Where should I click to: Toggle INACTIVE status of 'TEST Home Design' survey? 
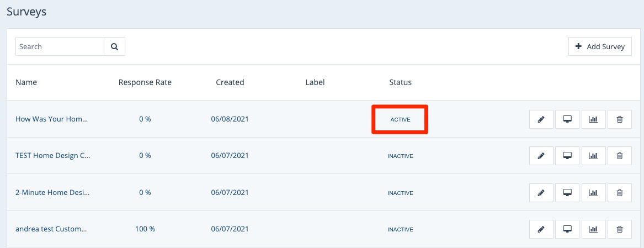[400, 156]
